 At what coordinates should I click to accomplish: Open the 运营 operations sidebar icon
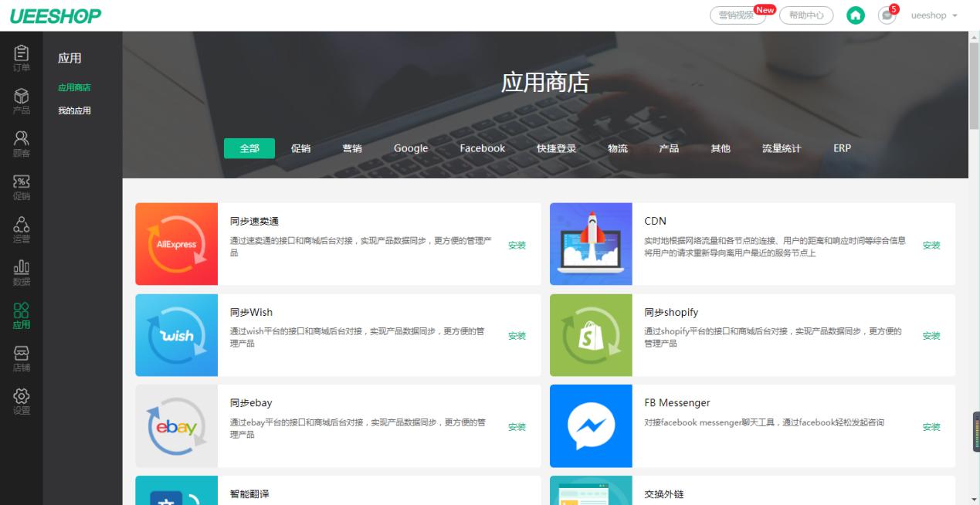click(x=22, y=229)
